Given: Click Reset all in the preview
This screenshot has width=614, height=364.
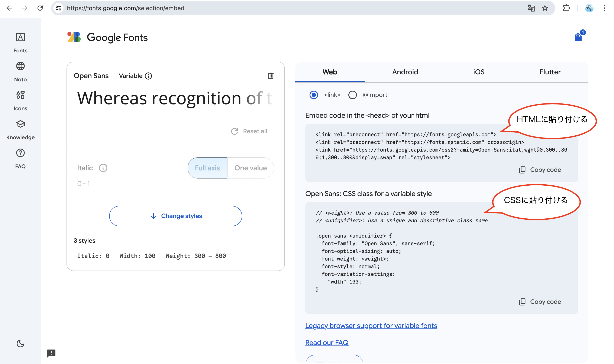Looking at the screenshot, I should coord(249,131).
